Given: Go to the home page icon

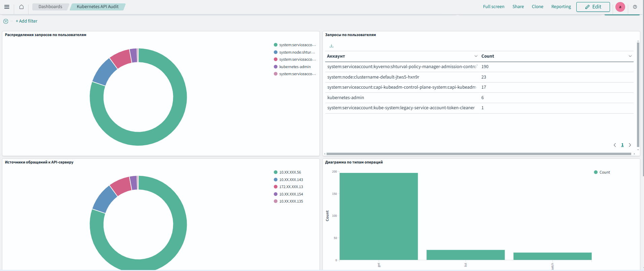Looking at the screenshot, I should (22, 7).
